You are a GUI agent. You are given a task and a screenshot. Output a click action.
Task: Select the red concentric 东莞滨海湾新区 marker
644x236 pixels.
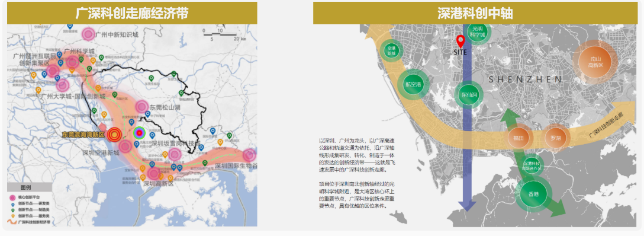click(x=115, y=134)
